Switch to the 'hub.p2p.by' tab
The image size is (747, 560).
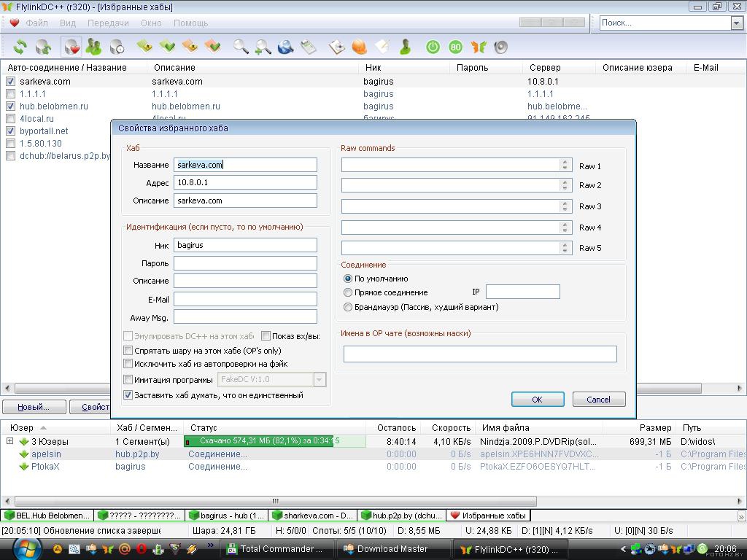pos(401,516)
